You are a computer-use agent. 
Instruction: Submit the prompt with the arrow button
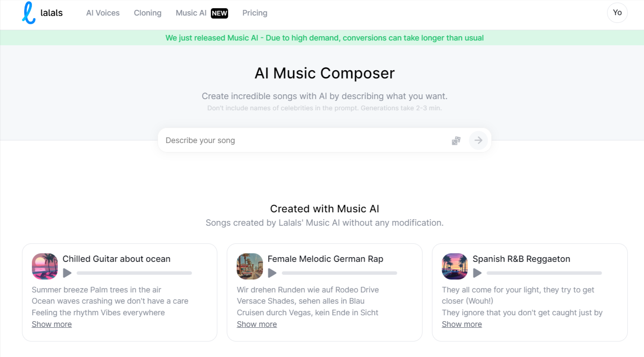478,140
